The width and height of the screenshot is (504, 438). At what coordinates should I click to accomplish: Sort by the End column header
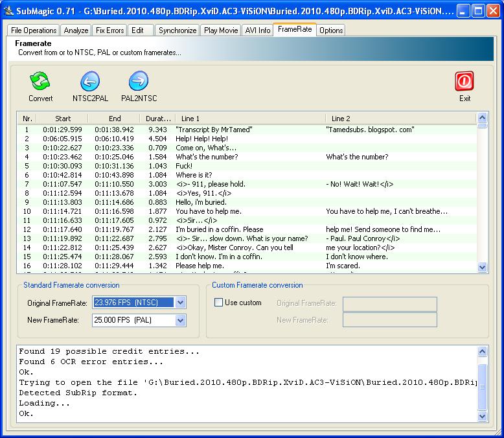click(x=115, y=119)
